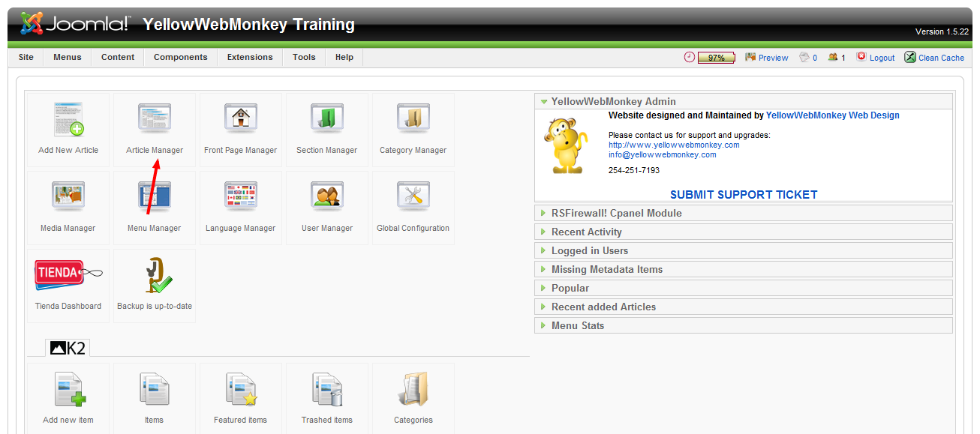Open the Menu Manager icon
Viewport: 980px width, 434px height.
(x=155, y=198)
